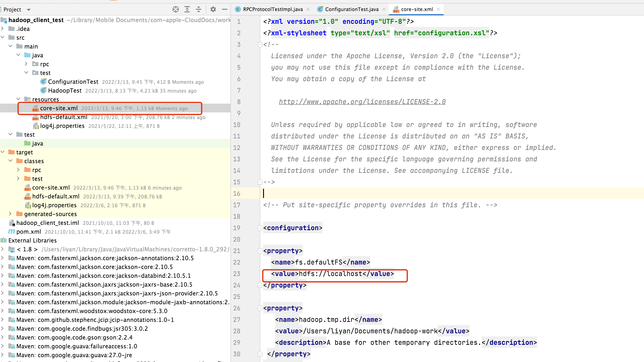Expand the rpc folder under classes
Viewport: 644px width, 362px height.
[18, 170]
